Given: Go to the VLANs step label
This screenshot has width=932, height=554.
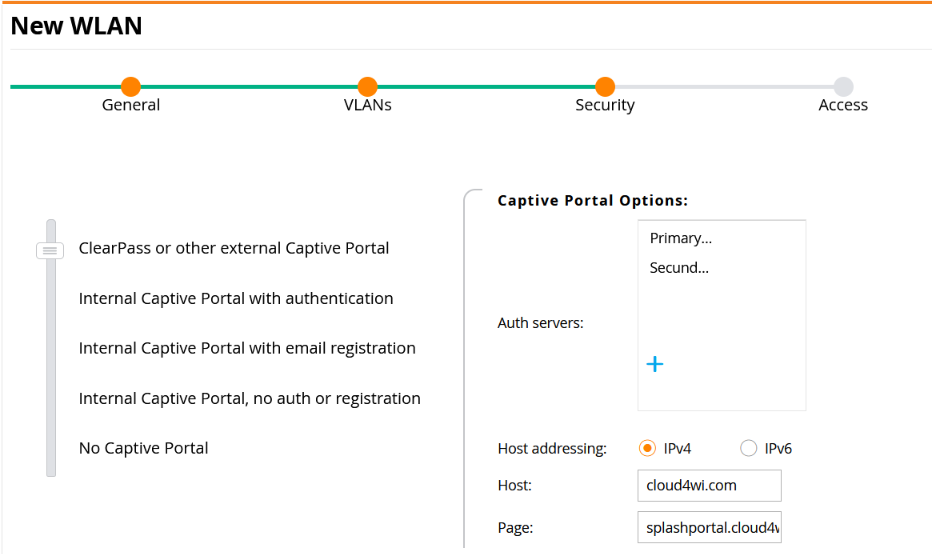Looking at the screenshot, I should 367,105.
